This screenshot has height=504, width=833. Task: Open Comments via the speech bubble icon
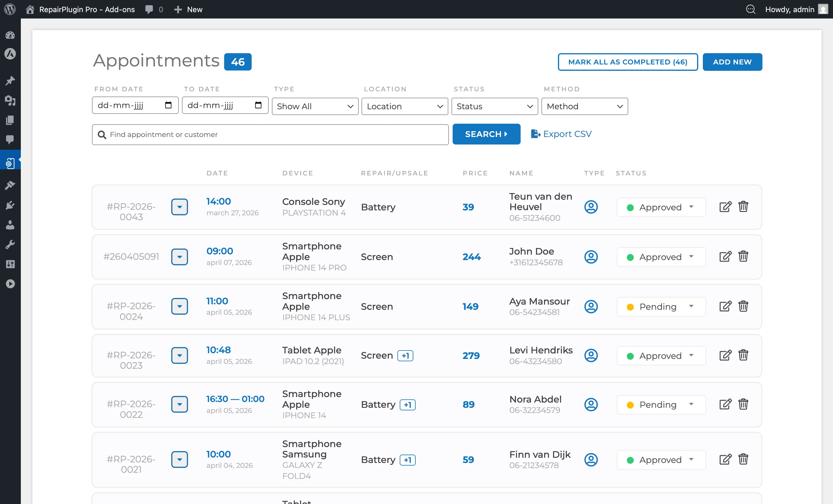point(10,140)
